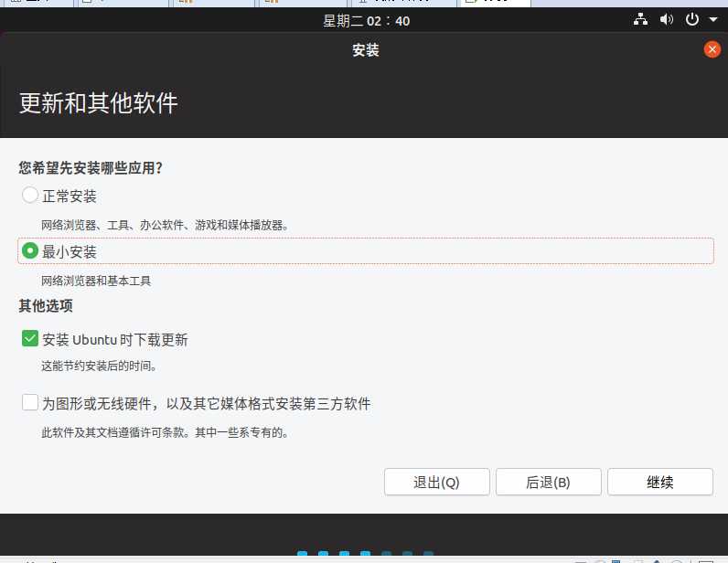Click the description 这能节约安装后的时间。
Screen dimensions: 728x563
99,366
